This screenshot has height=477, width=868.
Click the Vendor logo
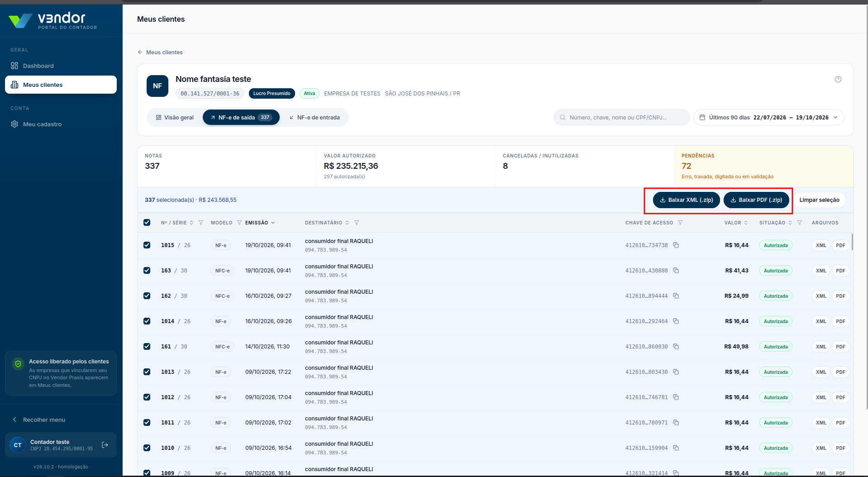click(x=52, y=20)
